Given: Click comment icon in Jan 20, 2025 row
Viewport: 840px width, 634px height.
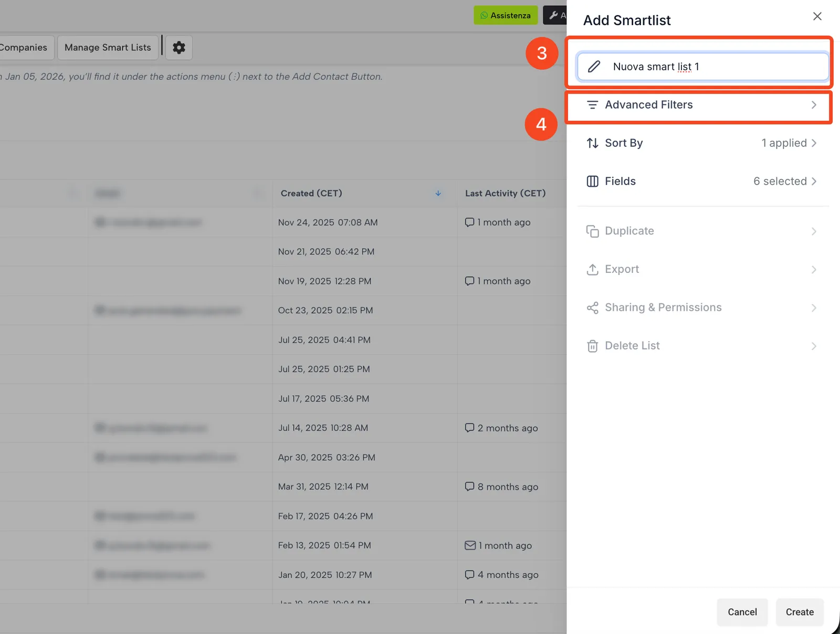Looking at the screenshot, I should coord(469,575).
